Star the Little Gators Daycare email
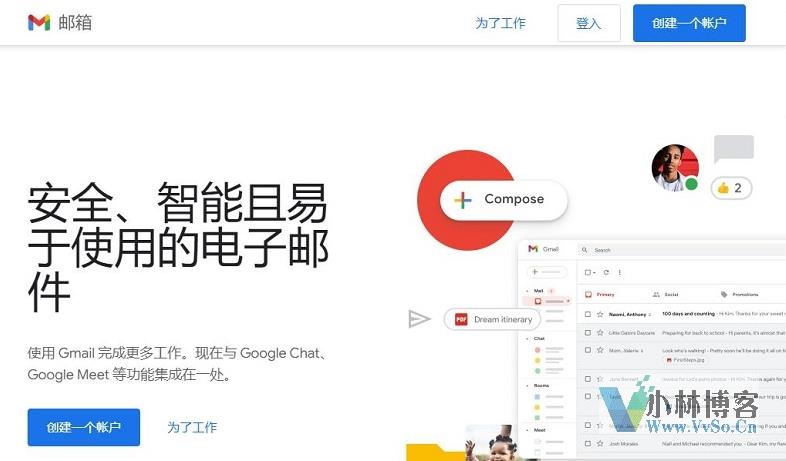 click(600, 333)
